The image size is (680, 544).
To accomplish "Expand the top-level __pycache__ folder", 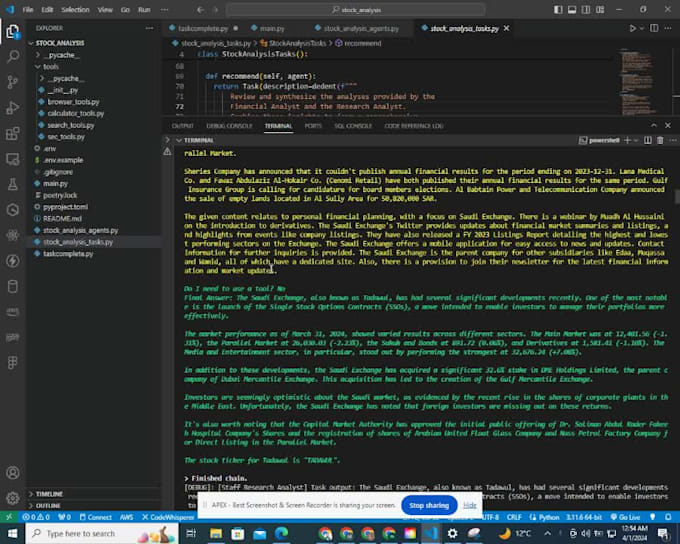I will pyautogui.click(x=61, y=56).
